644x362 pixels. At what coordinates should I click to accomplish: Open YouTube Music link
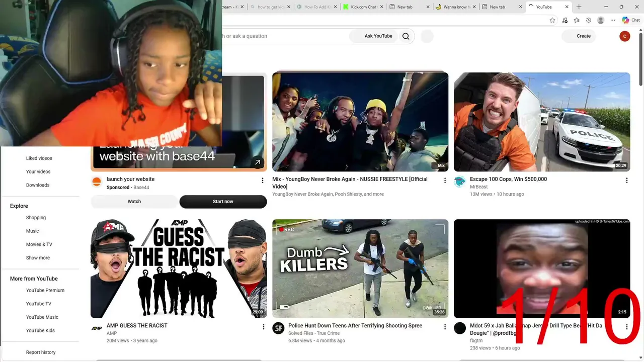click(x=42, y=317)
